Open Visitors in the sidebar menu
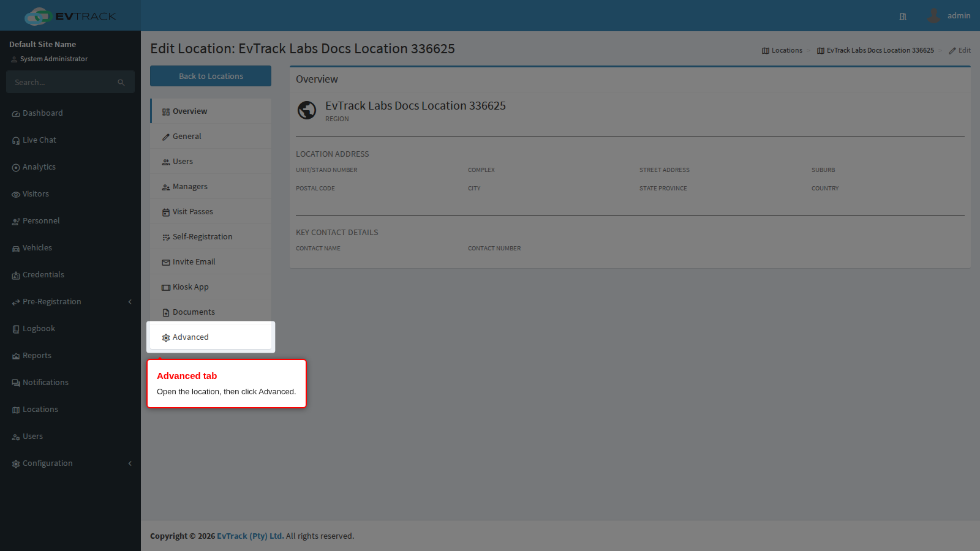This screenshot has width=980, height=551. click(70, 194)
